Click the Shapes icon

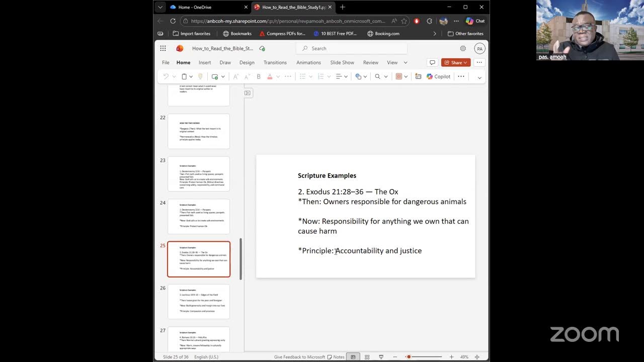(x=358, y=76)
